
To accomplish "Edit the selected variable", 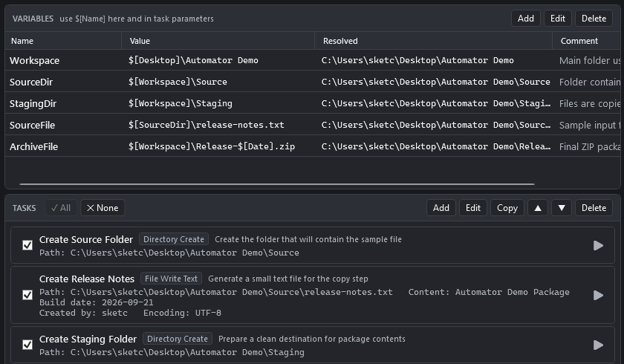I will (558, 19).
